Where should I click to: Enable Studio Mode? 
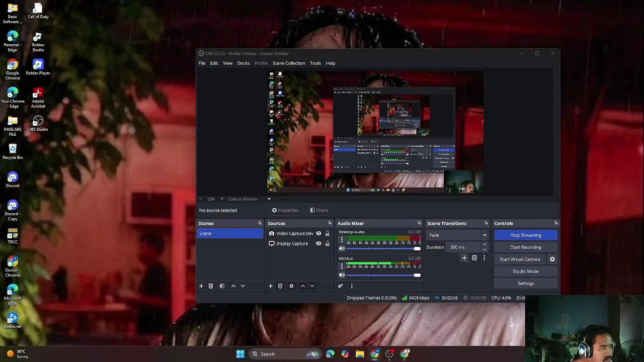(x=526, y=271)
